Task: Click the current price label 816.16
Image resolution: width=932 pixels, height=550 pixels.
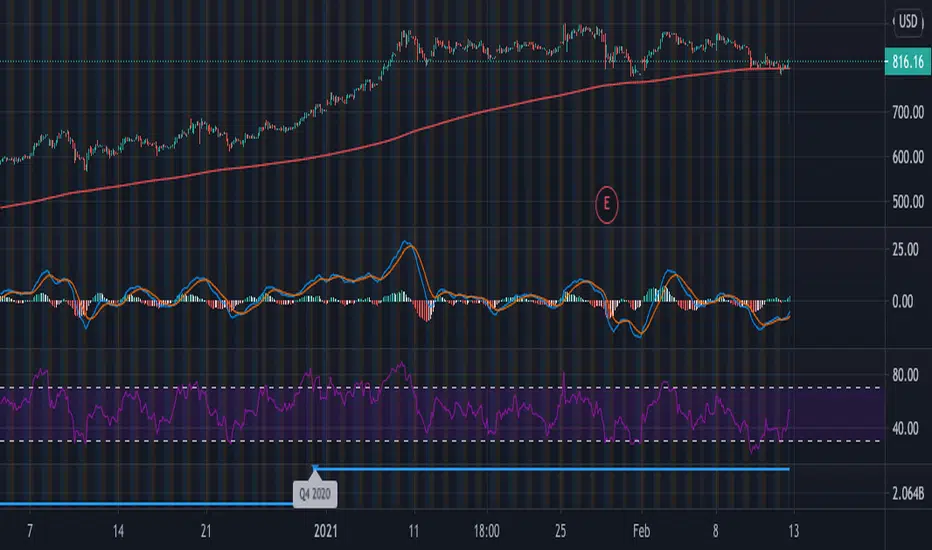Action: coord(908,62)
